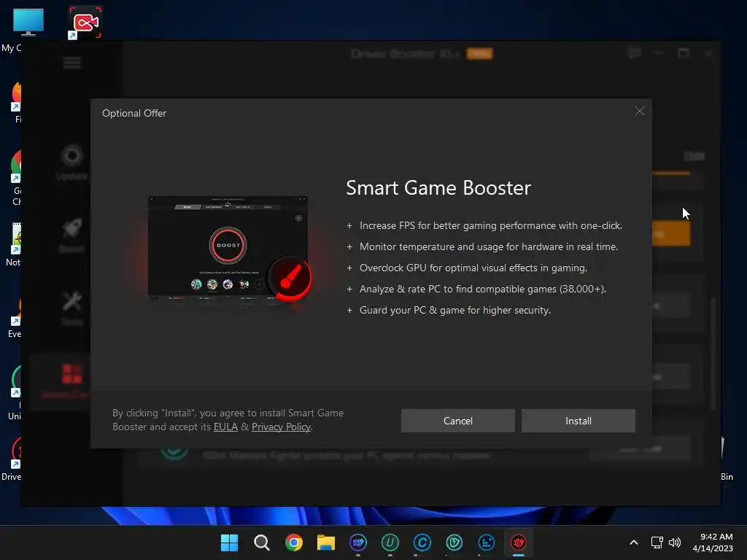Open the EULA link
Screen dimensions: 747x560
coord(225,427)
